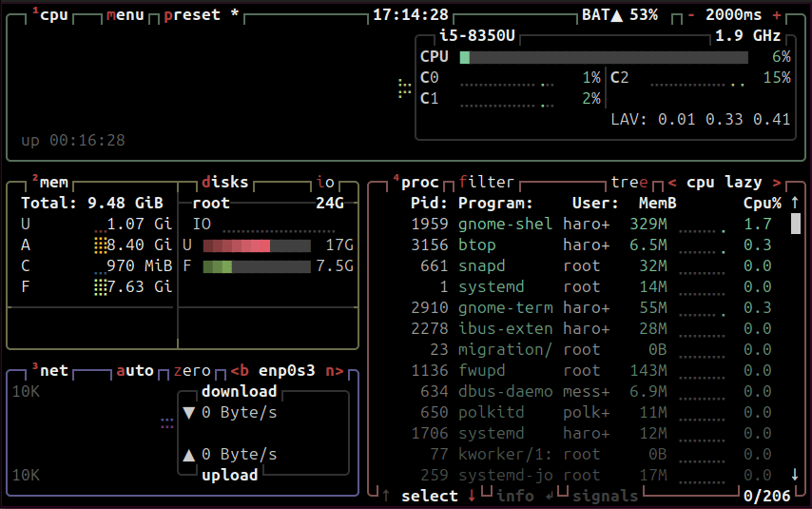Click the signals button
This screenshot has width=812, height=509.
coord(605,496)
